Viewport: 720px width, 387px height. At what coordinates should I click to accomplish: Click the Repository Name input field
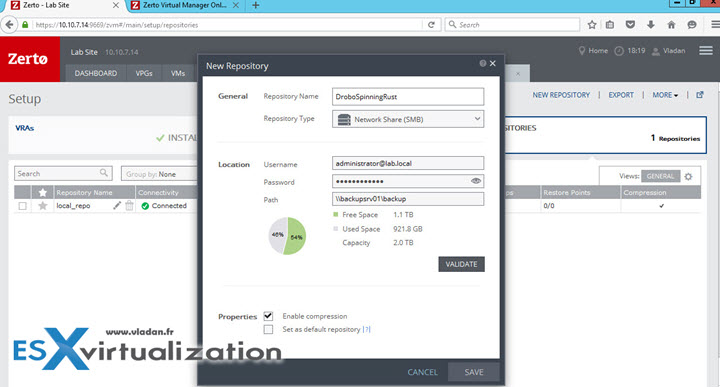[x=408, y=97]
